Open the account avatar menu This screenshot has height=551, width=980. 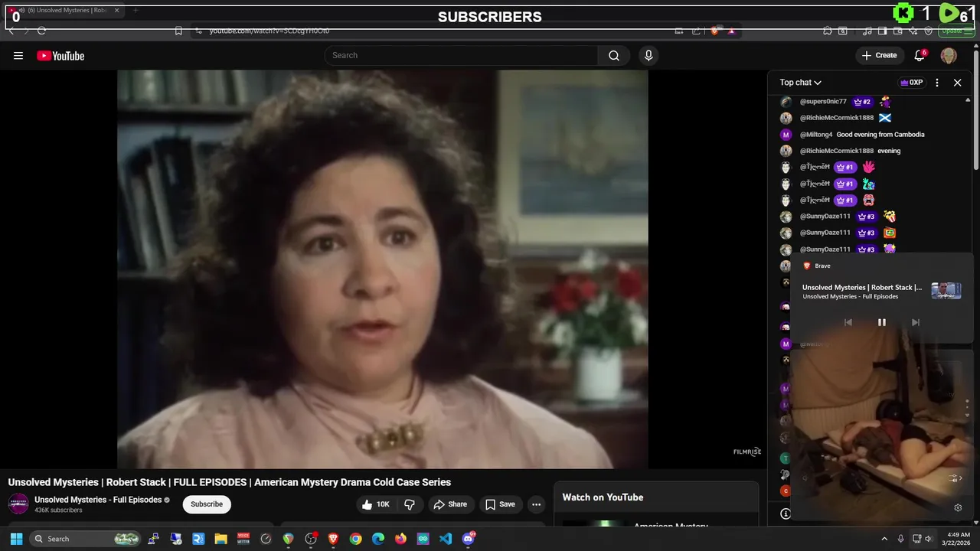click(949, 55)
